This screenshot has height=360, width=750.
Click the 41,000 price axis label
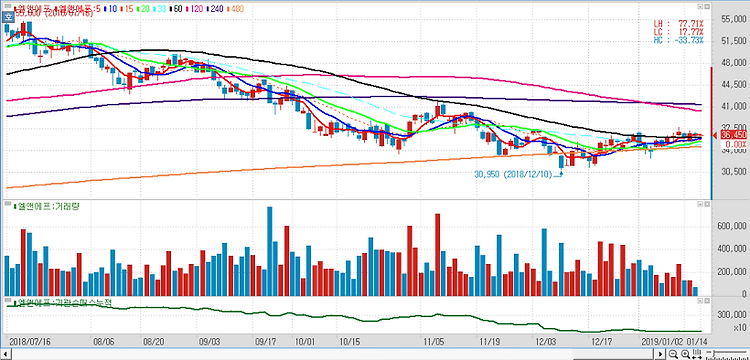coord(734,106)
